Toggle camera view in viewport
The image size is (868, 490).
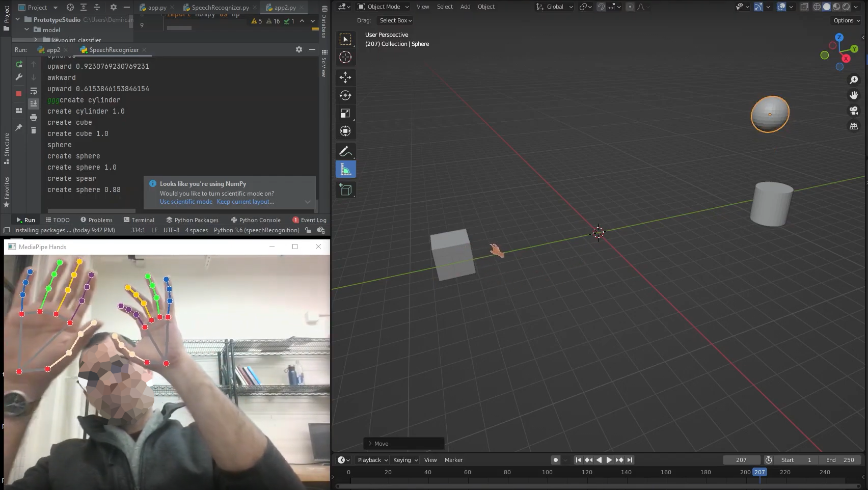click(854, 111)
